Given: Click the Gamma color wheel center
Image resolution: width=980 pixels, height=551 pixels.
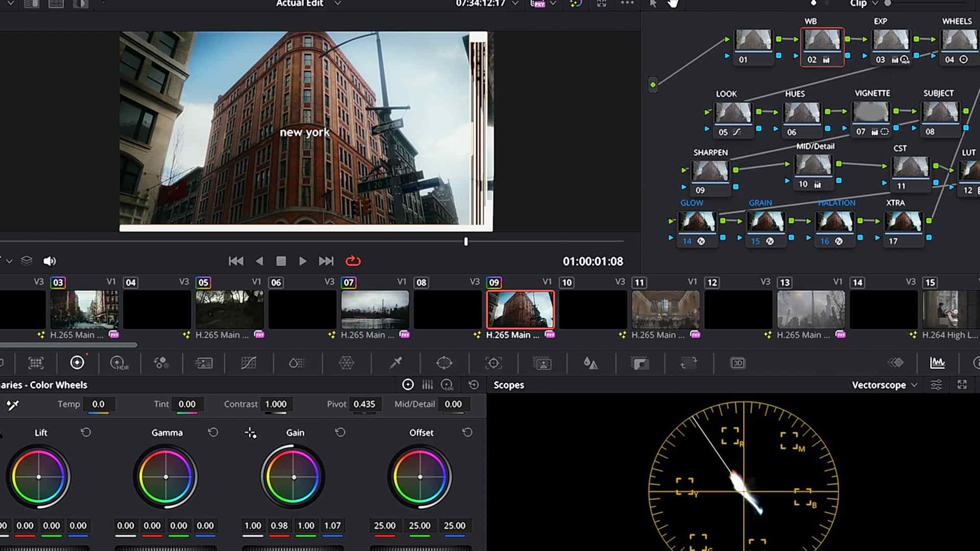Looking at the screenshot, I should (x=166, y=477).
